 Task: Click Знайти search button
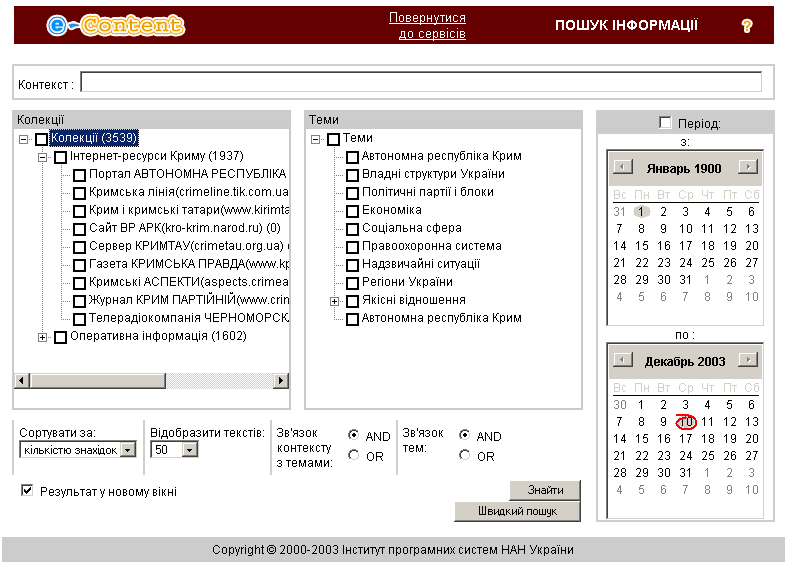[545, 490]
